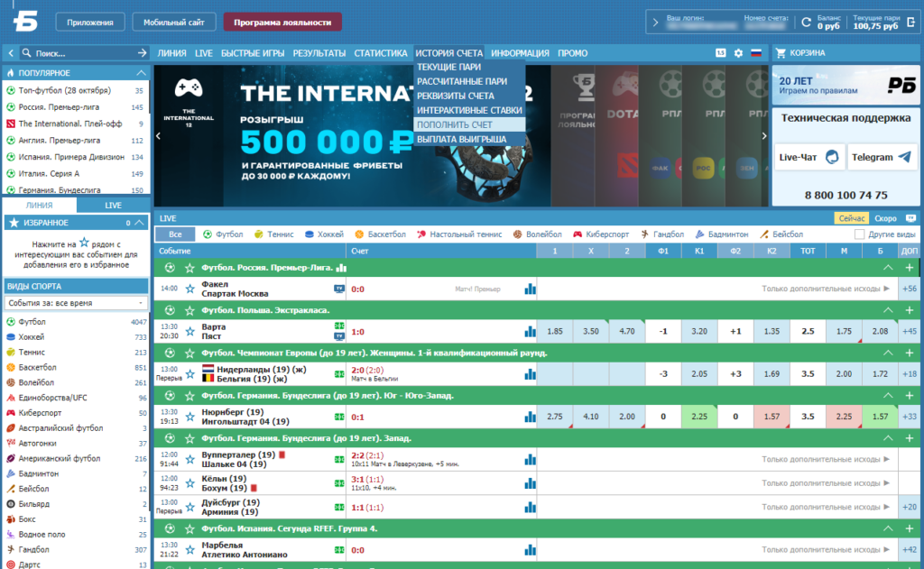Screen dimensions: 924x569
Task: Open chat icon next to Скоро
Action: pos(911,218)
